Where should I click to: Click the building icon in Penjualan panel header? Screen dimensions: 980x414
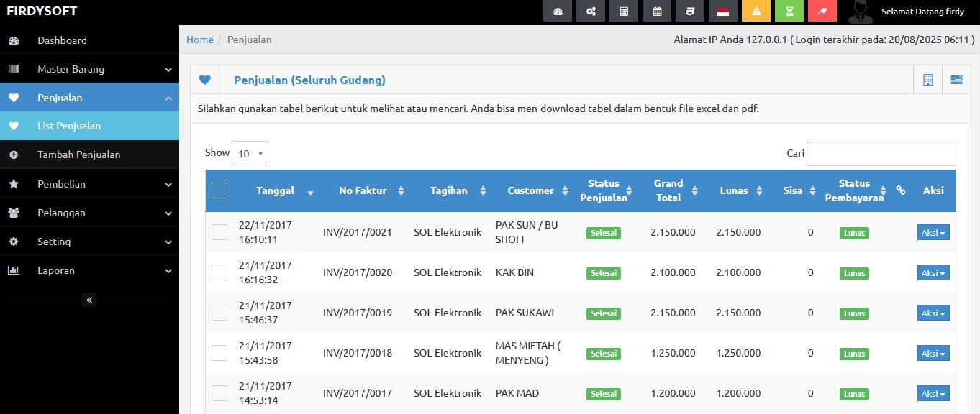tap(927, 80)
